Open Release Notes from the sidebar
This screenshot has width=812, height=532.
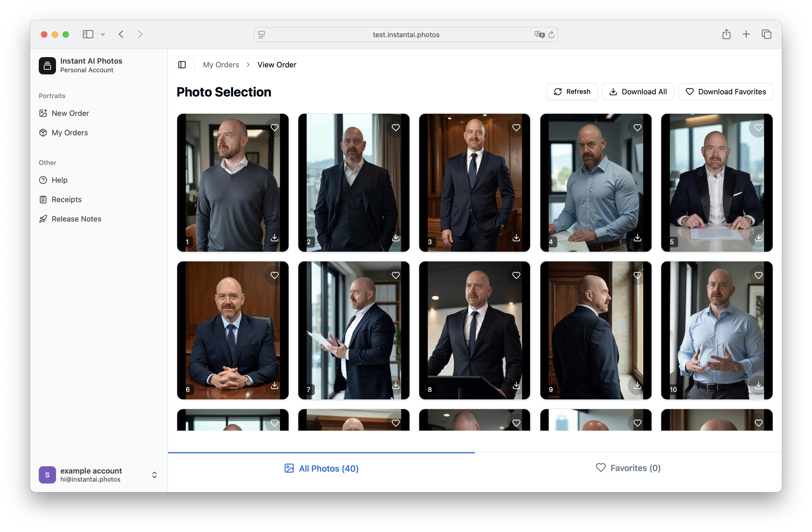pyautogui.click(x=76, y=219)
